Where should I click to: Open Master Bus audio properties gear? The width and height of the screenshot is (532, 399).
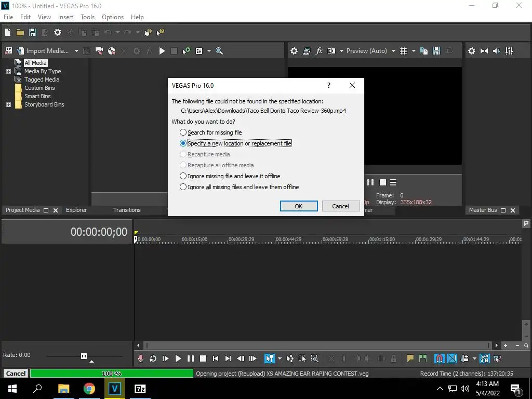[472, 51]
